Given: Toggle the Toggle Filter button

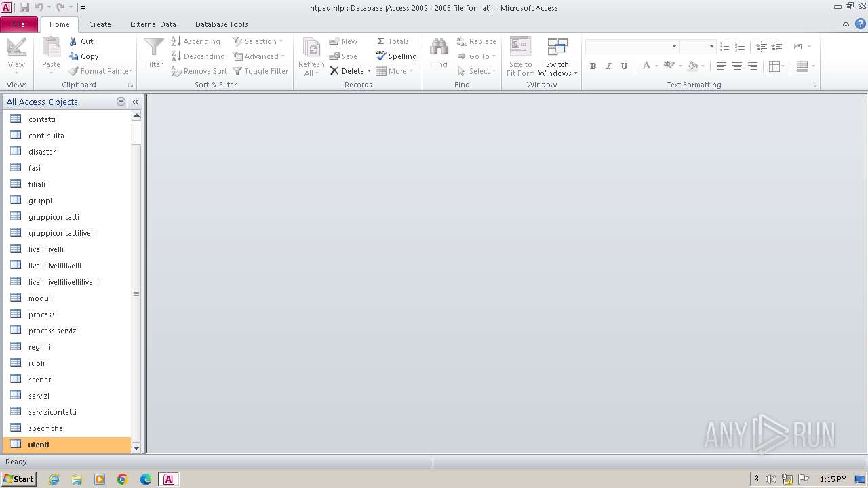Looking at the screenshot, I should click(260, 71).
